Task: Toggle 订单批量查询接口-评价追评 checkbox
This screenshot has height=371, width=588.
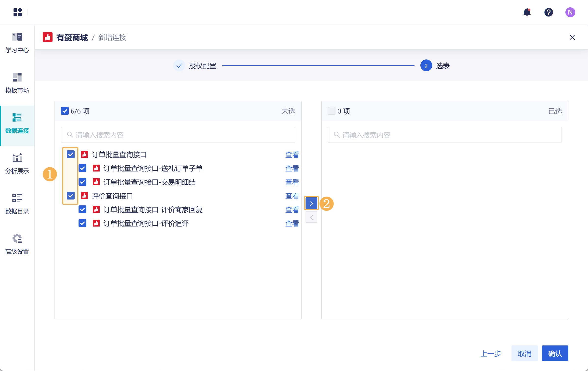Action: pyautogui.click(x=82, y=223)
